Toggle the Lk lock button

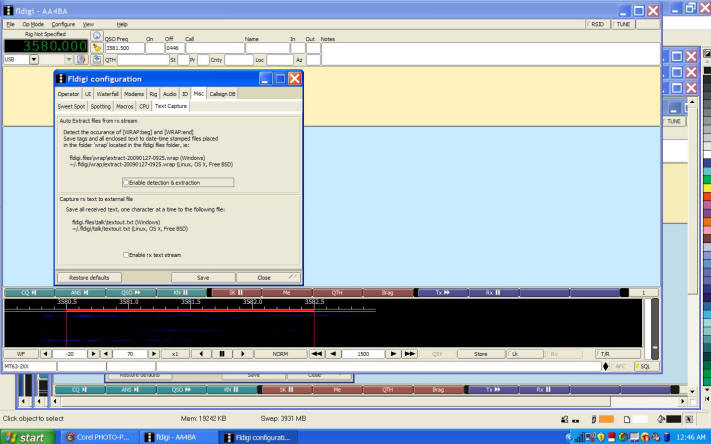point(524,354)
